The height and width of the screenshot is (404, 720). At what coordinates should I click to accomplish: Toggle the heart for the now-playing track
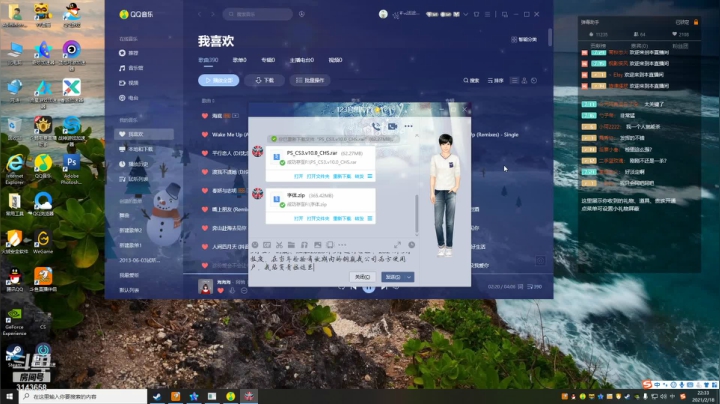pos(220,291)
